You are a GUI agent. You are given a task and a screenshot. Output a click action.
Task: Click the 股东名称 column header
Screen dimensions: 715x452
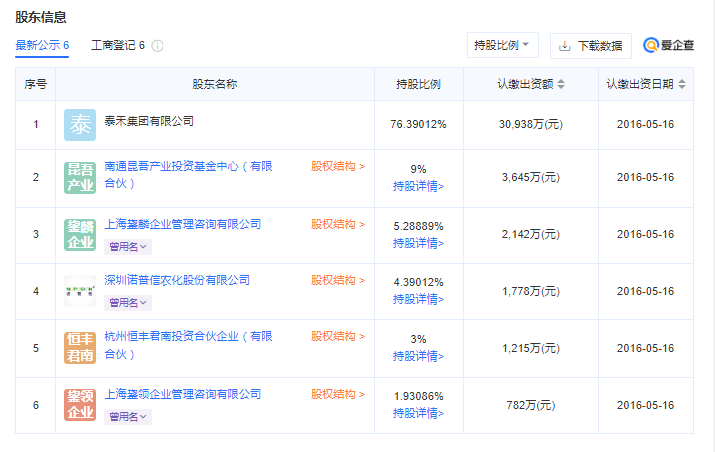click(214, 84)
